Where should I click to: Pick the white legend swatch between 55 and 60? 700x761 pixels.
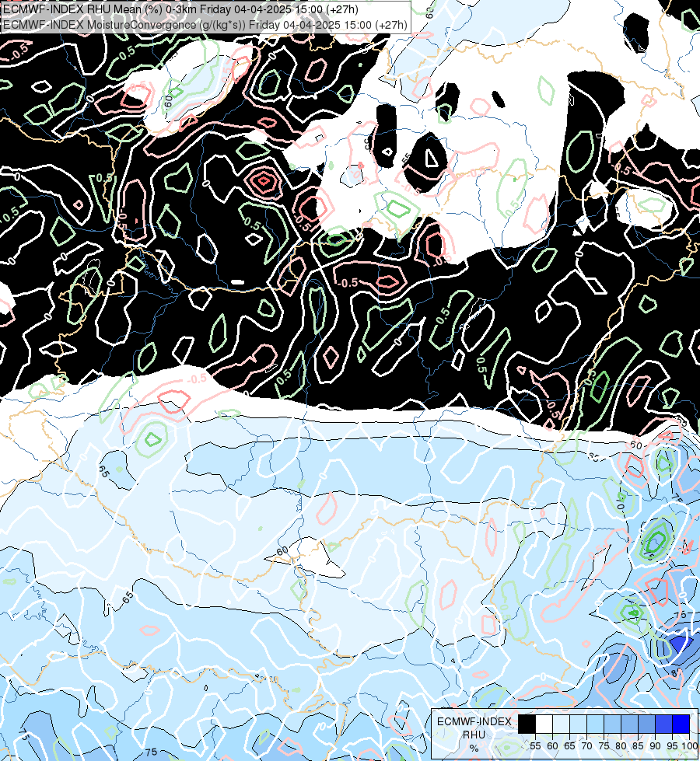point(544,724)
